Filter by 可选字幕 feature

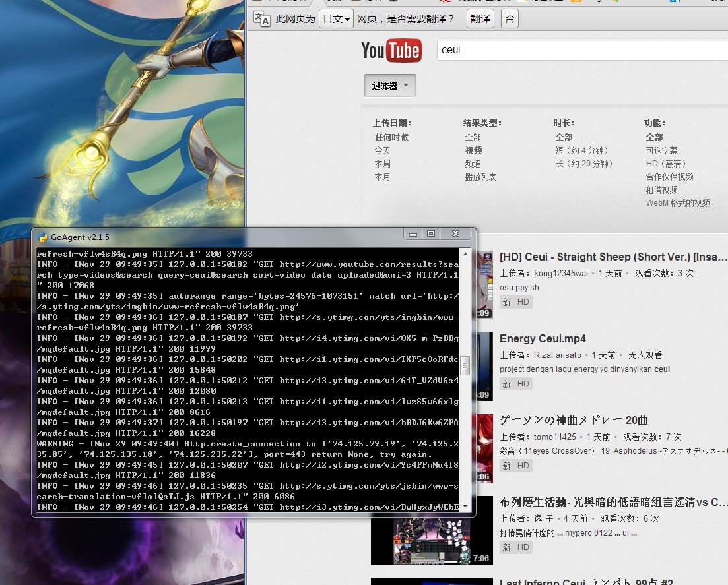click(x=661, y=151)
